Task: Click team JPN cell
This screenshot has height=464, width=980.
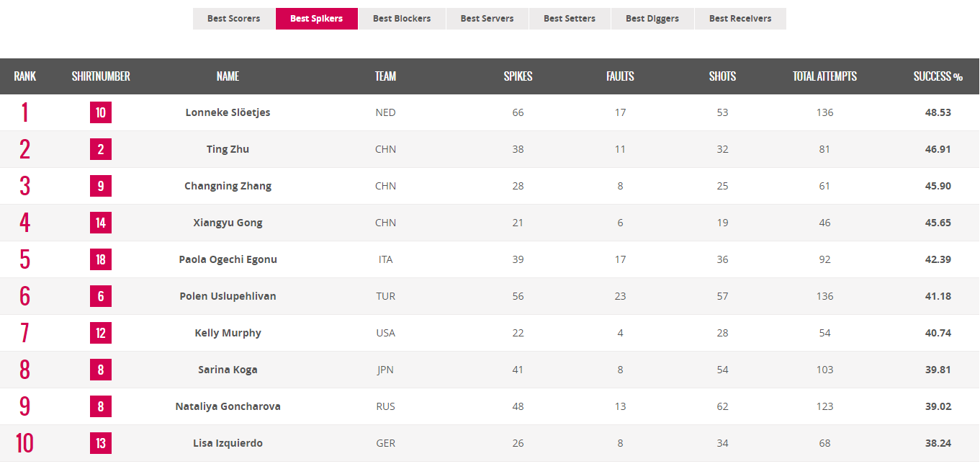Action: click(x=385, y=370)
